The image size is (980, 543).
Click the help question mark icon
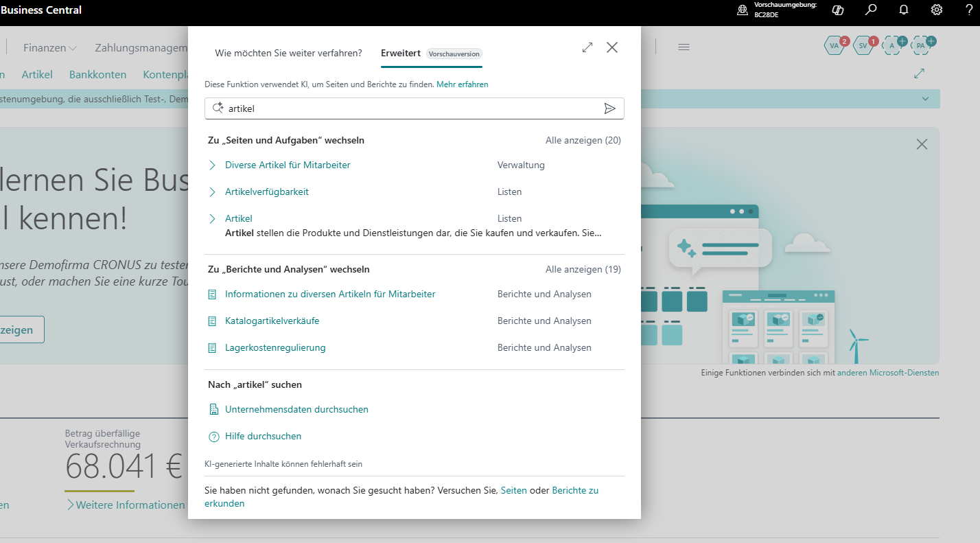(x=969, y=10)
